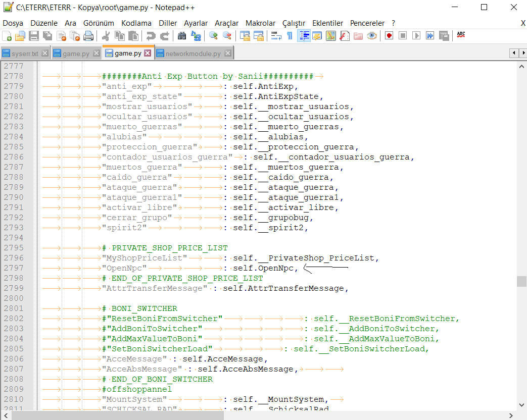527x420 pixels.
Task: Open the Makrolar menu
Action: pos(261,23)
